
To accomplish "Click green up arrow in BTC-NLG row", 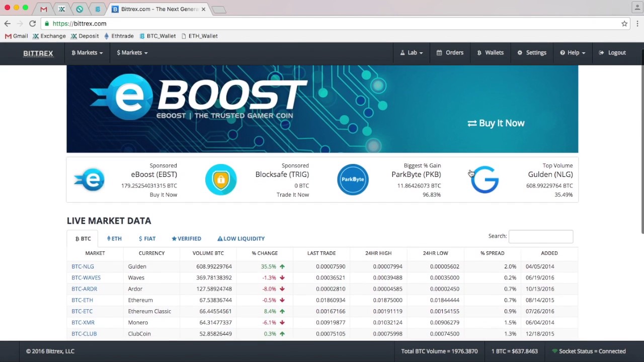I will pyautogui.click(x=282, y=266).
